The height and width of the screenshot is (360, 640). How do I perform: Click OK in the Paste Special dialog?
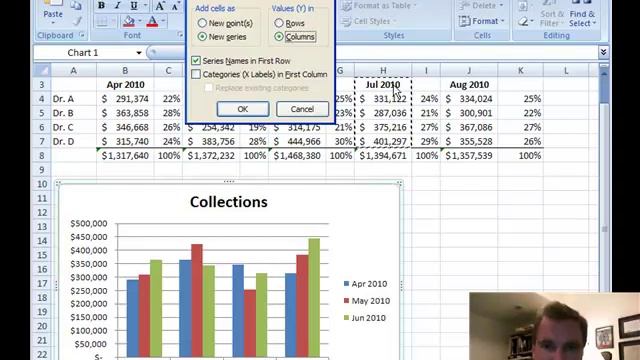pos(243,109)
